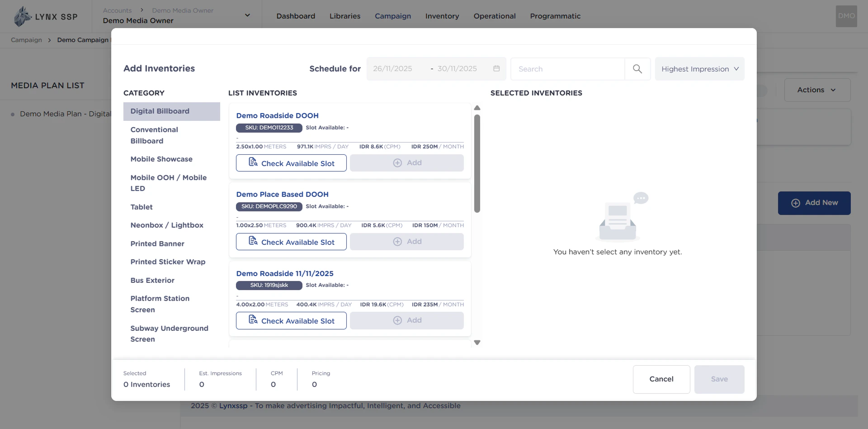Select Neonbox / Lightbox category
868x429 pixels.
[172, 225]
